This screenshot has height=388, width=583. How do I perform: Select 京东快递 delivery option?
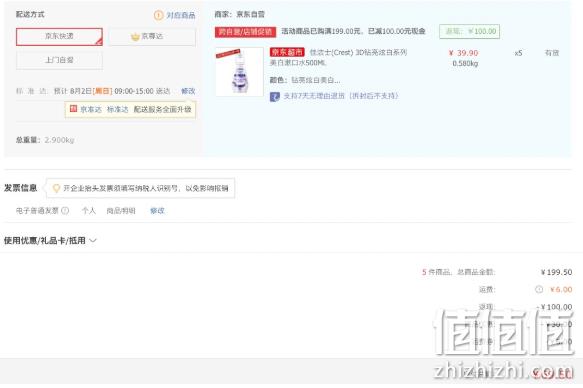pos(59,37)
